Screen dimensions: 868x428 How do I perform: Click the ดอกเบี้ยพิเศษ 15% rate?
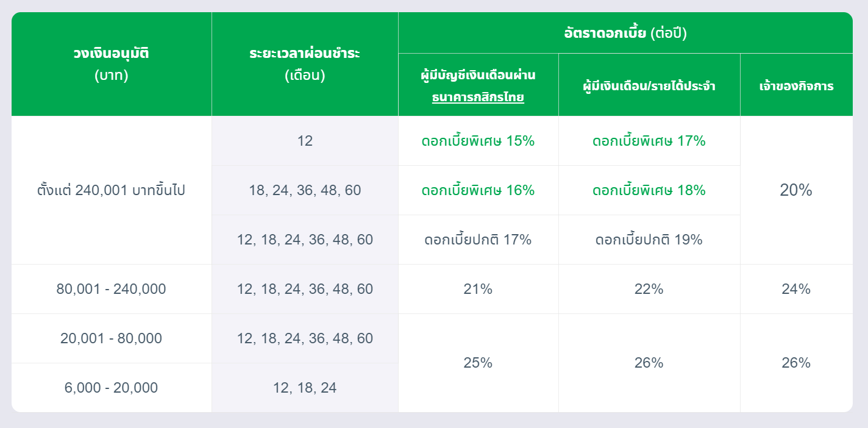478,141
